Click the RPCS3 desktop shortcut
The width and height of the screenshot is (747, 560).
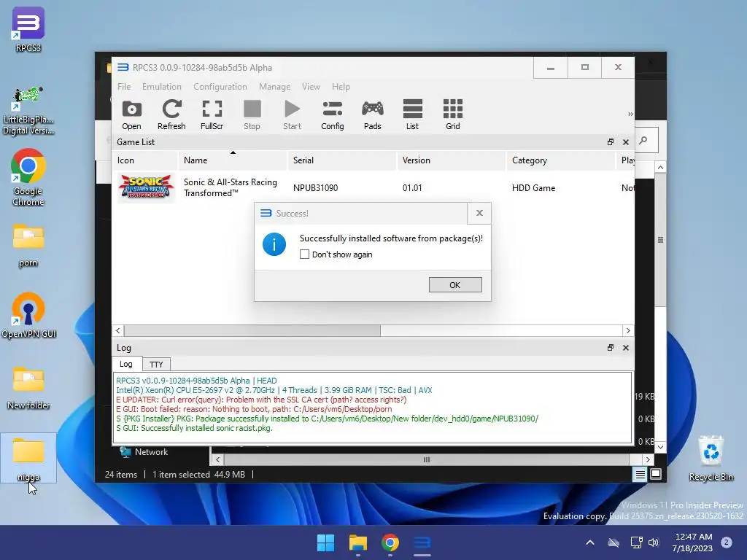point(28,29)
